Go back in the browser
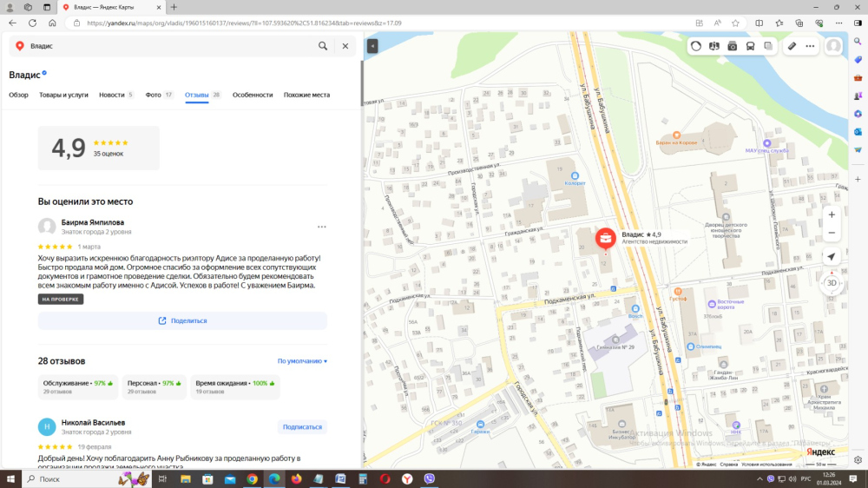The height and width of the screenshot is (488, 868). [x=13, y=23]
